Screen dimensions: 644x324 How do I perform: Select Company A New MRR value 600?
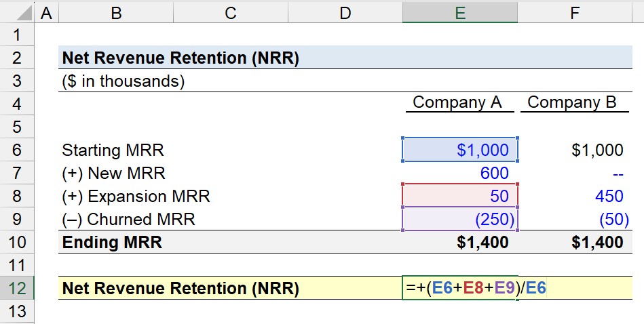460,173
